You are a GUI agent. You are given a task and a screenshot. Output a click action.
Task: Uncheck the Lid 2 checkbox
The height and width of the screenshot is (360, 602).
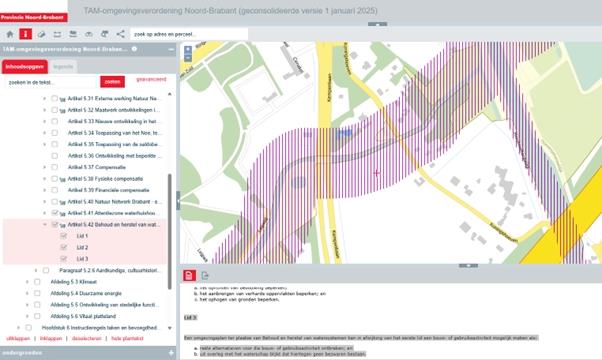click(x=63, y=248)
